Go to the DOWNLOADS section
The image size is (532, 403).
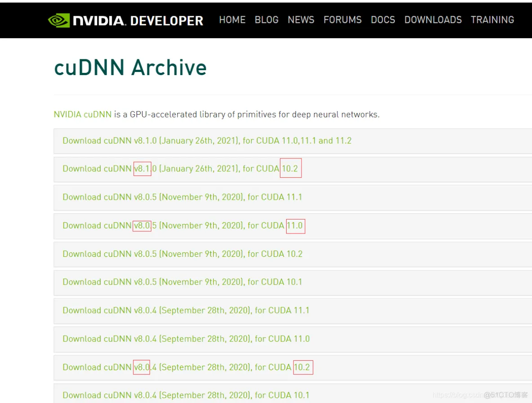click(433, 20)
